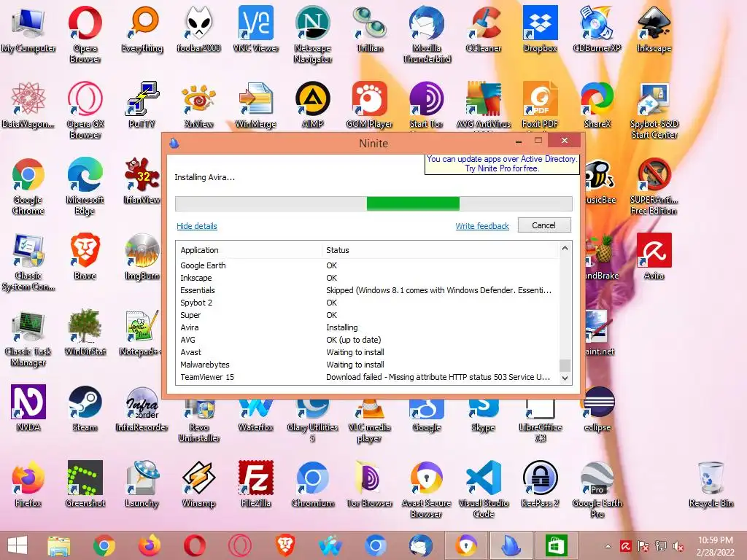Open Greenshot desktop shortcut
The width and height of the screenshot is (747, 560).
[85, 484]
